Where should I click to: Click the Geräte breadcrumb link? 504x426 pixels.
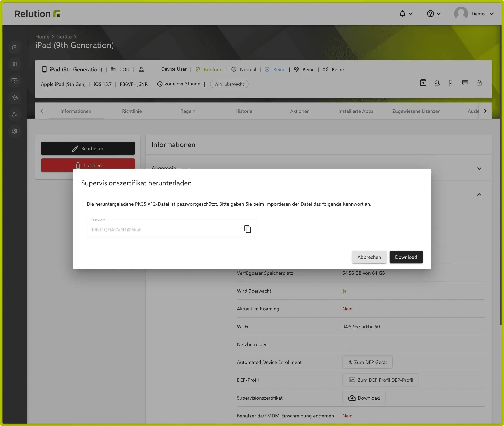pyautogui.click(x=64, y=37)
